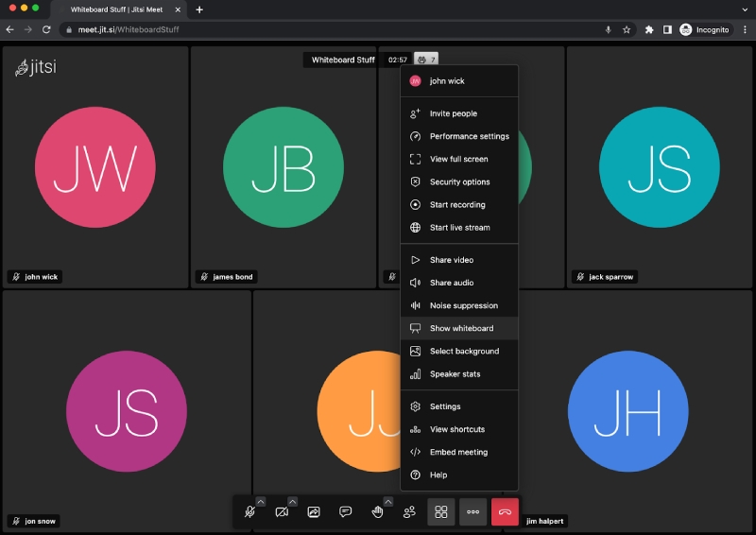This screenshot has height=535, width=756.
Task: Click the share screen icon
Action: tap(314, 512)
